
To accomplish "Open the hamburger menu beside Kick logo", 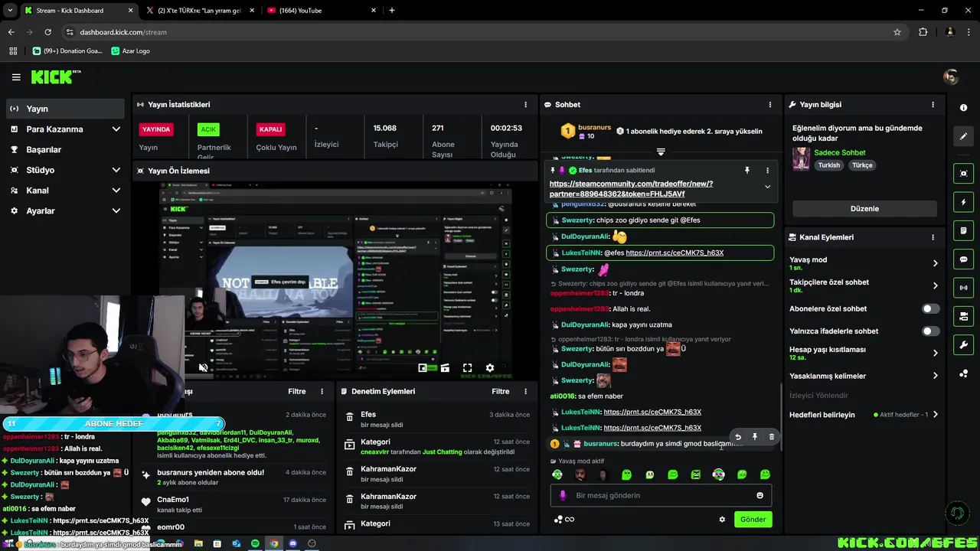I will [16, 77].
